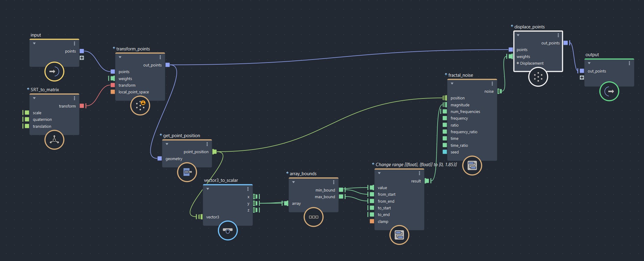
Task: Collapse the SRT_to_matrix node with its triangle
Action: tap(34, 98)
